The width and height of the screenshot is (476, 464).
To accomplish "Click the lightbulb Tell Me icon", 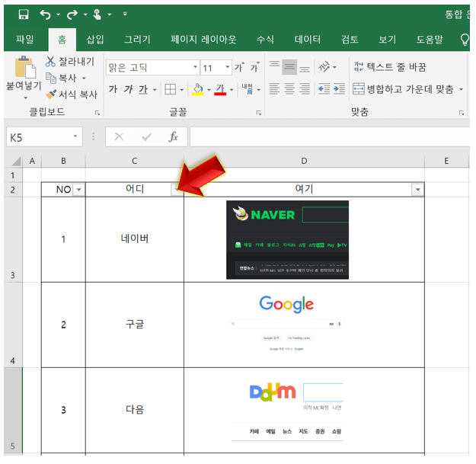I will [465, 39].
